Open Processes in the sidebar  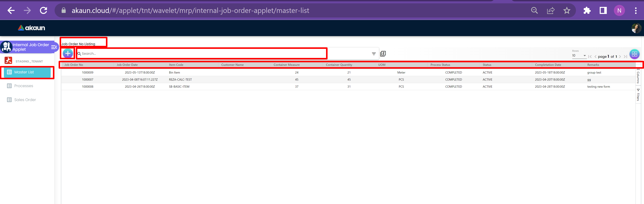24,86
